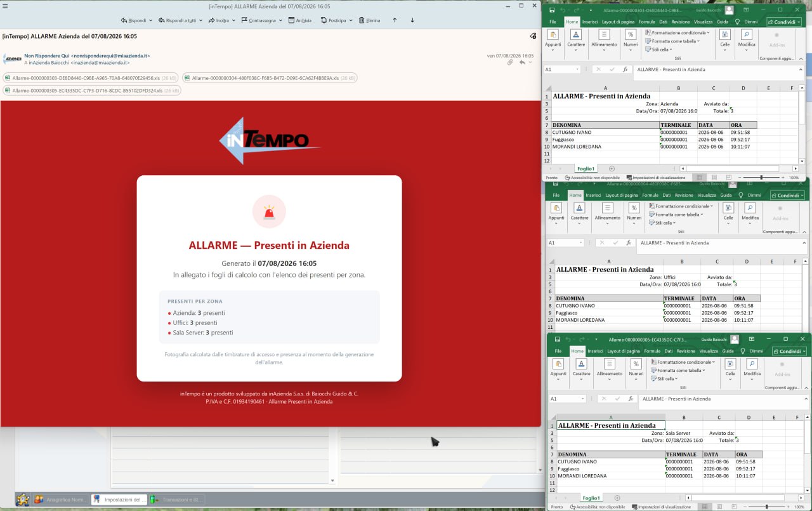Open the Contrassegna flag dropdown arrow

point(281,20)
